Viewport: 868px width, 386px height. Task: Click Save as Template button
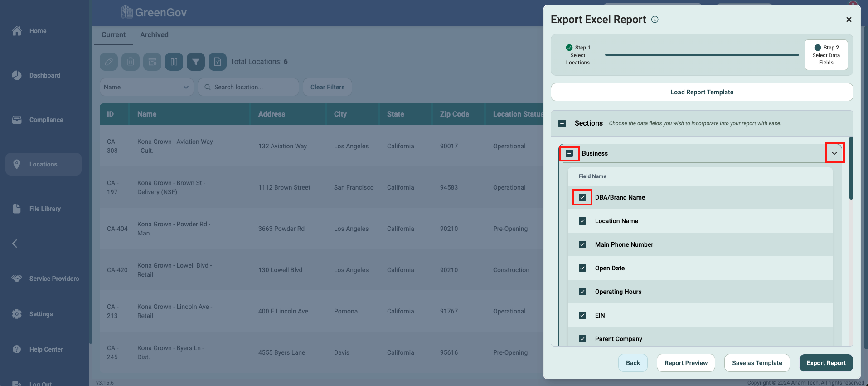coord(756,363)
